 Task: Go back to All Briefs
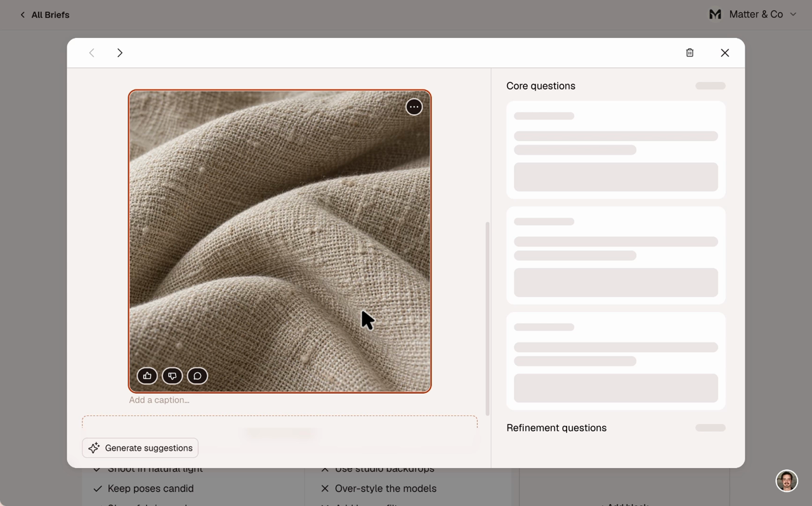click(x=44, y=15)
